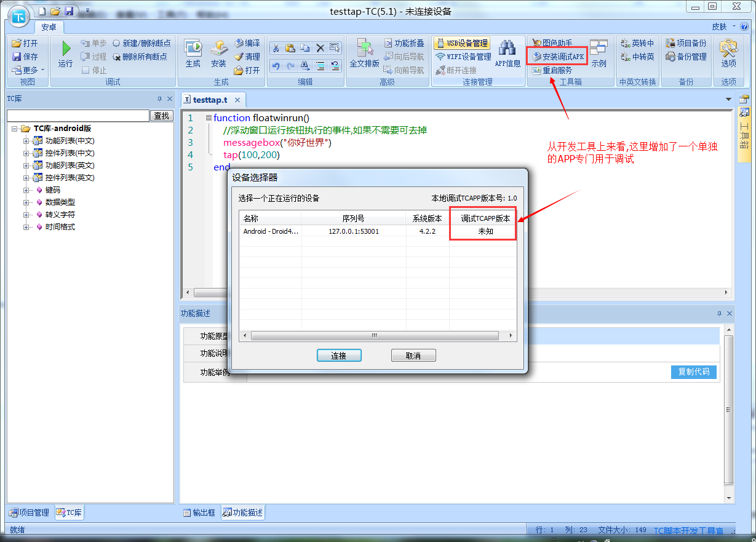Switch to the 输出框 tab

pos(199,512)
